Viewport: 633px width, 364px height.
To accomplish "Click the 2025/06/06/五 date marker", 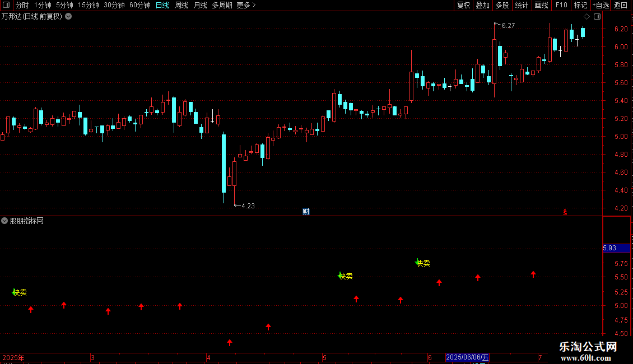I will [467, 357].
